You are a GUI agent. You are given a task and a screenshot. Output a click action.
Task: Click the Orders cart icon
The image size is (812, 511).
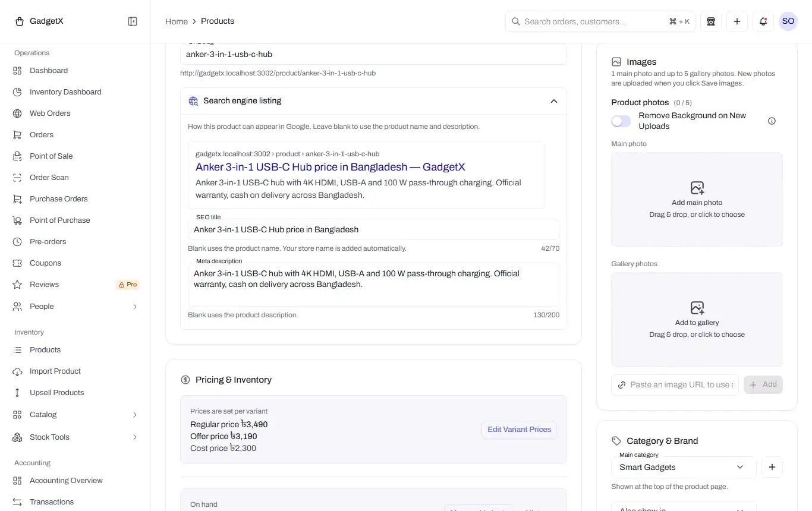click(17, 135)
